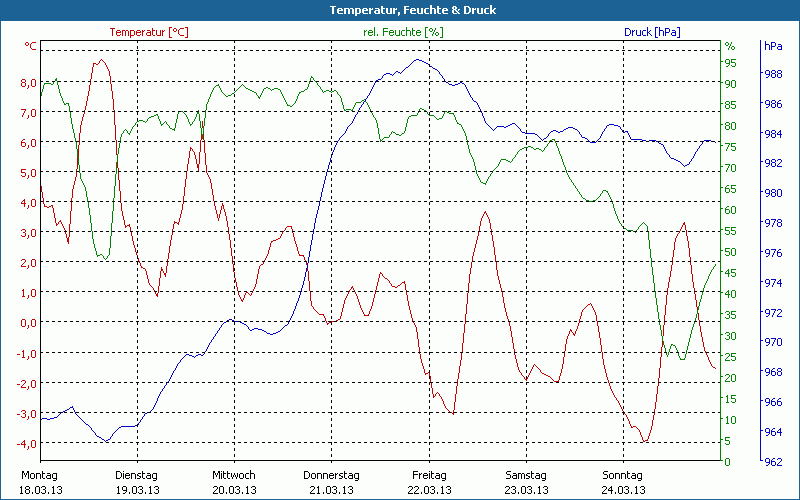Select the blue 'Druck [hPa]' legend label
This screenshot has width=800, height=500.
(652, 32)
